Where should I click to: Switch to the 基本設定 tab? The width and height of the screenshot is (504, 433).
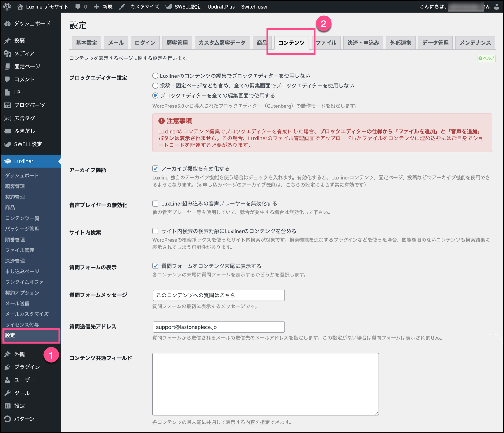point(86,43)
